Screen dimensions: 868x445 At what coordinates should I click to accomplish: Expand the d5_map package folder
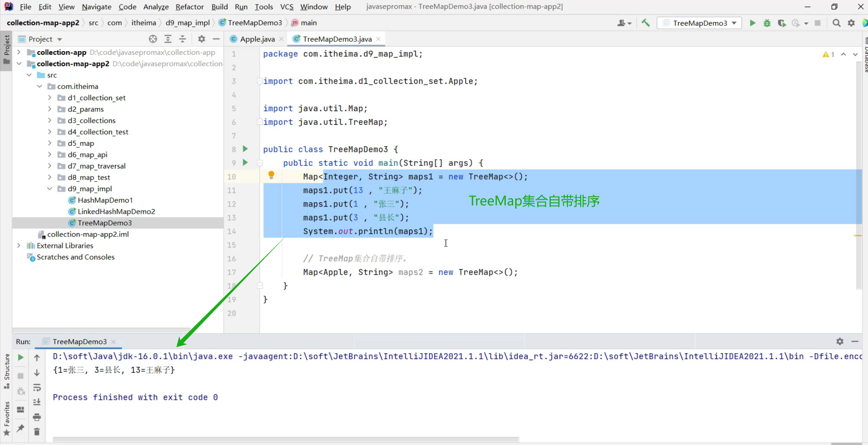pos(50,143)
